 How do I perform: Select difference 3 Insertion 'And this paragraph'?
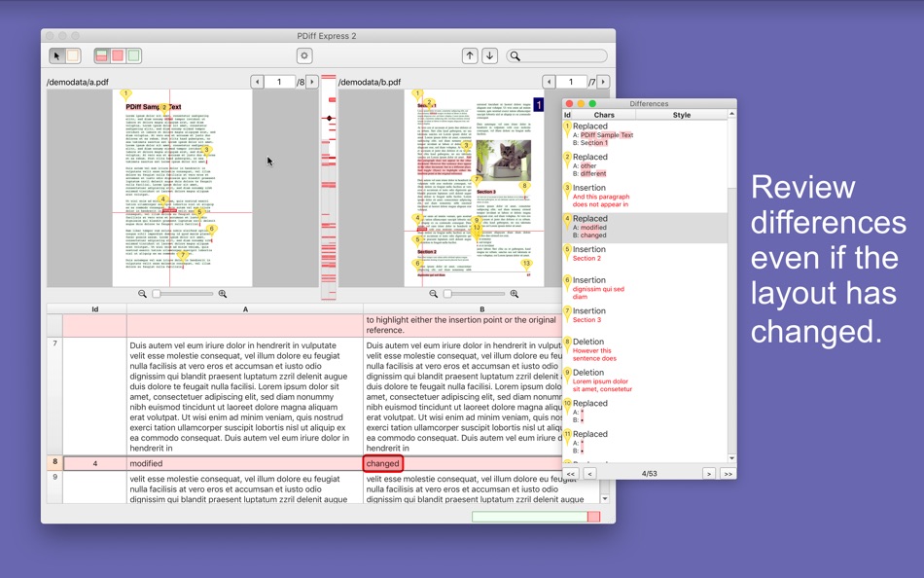point(645,196)
